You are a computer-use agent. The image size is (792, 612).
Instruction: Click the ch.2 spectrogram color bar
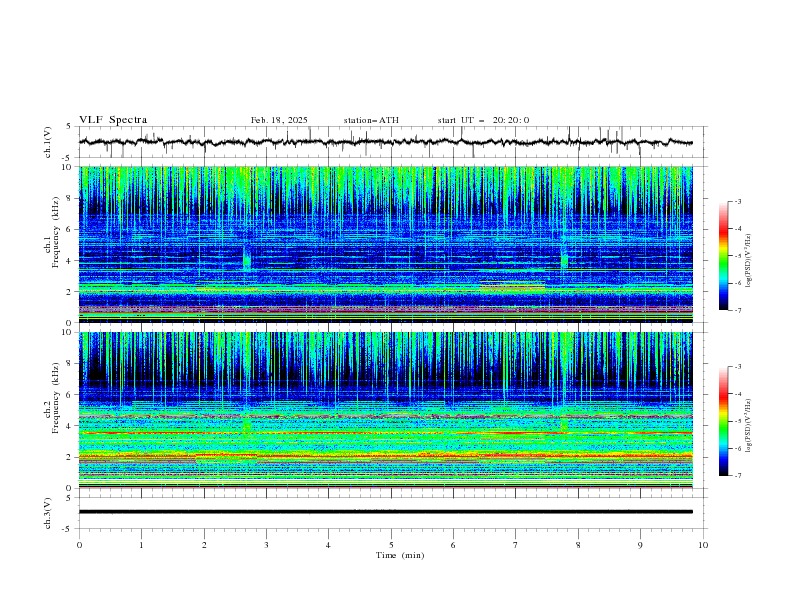tap(723, 421)
